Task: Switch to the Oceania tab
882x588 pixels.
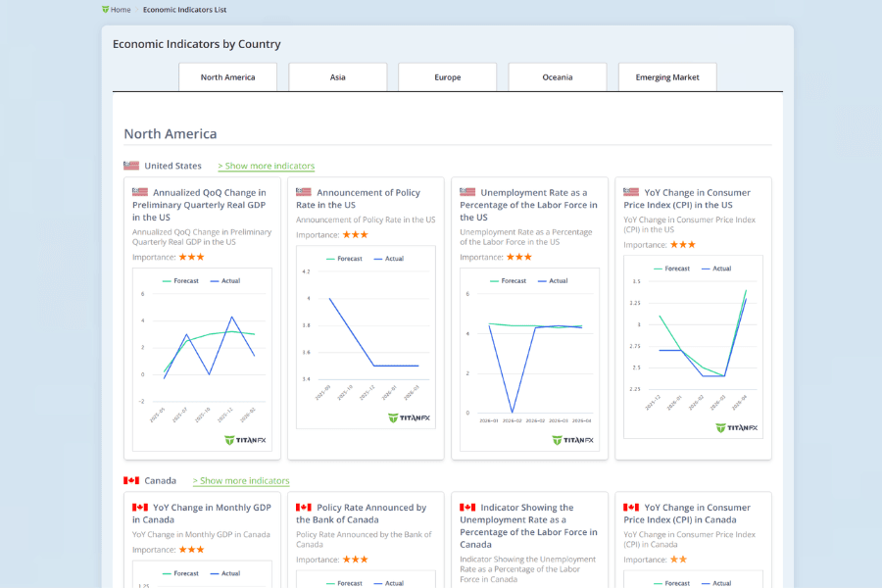Action: click(558, 77)
